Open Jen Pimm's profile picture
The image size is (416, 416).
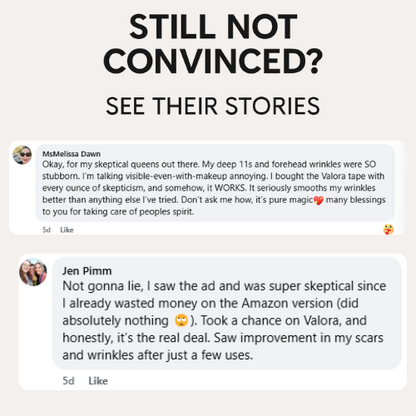coord(33,272)
